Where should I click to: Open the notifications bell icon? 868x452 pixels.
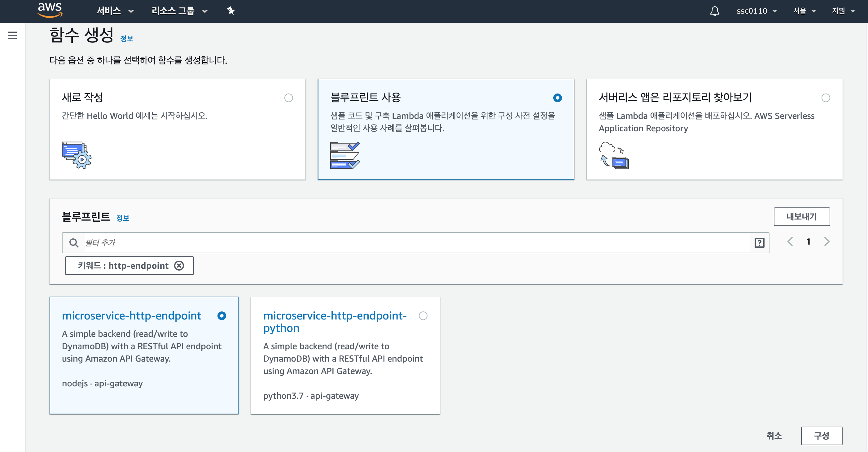[714, 11]
